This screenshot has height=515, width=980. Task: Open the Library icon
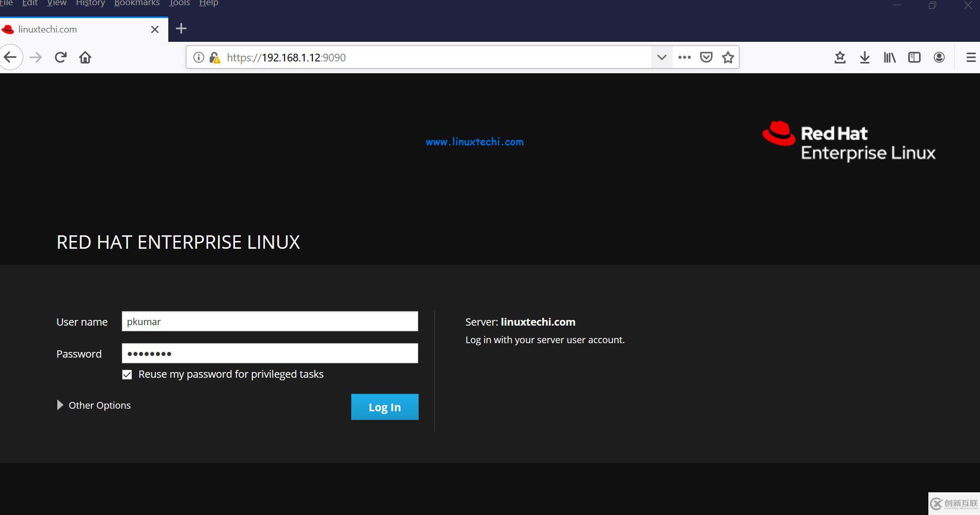point(890,57)
